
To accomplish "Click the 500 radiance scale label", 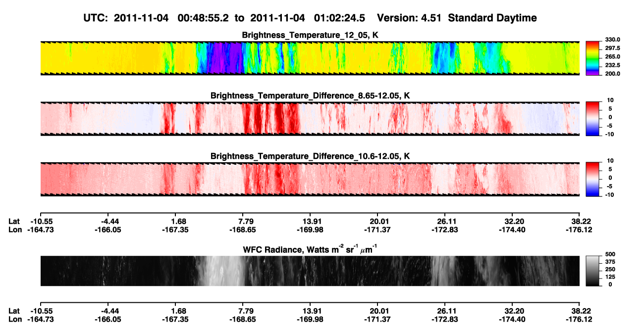I will click(610, 255).
